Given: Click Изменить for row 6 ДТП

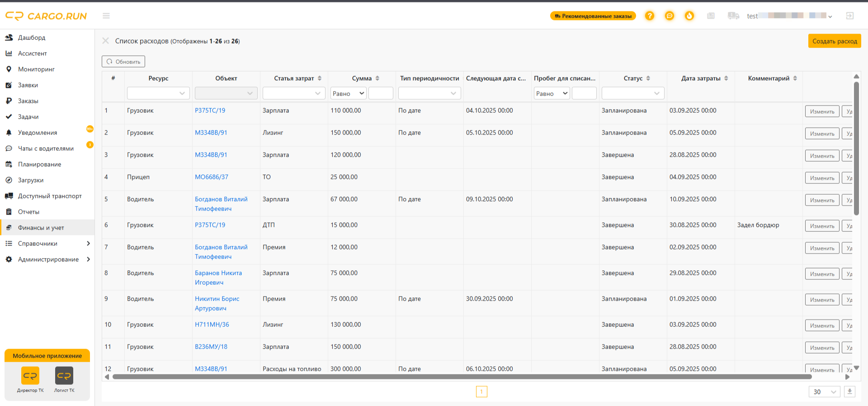Looking at the screenshot, I should (822, 226).
